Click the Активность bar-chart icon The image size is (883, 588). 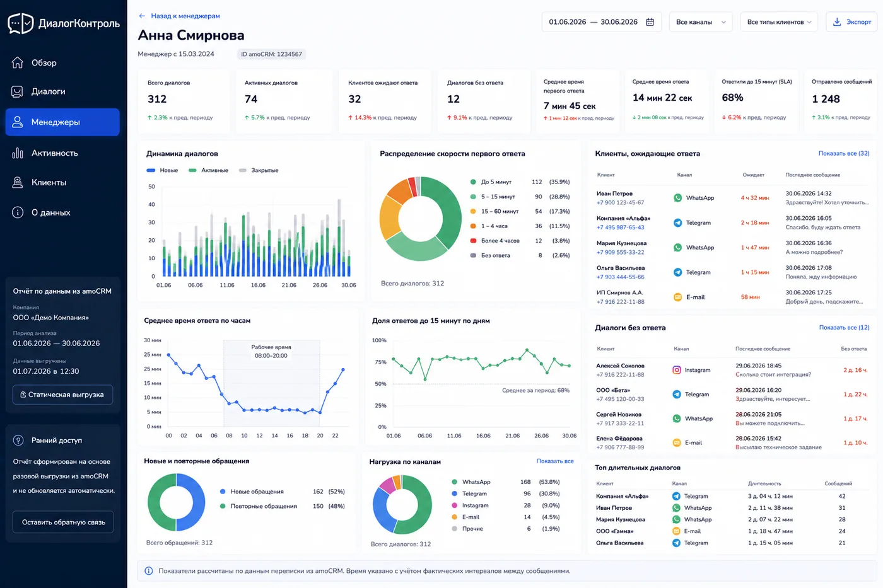(x=18, y=153)
